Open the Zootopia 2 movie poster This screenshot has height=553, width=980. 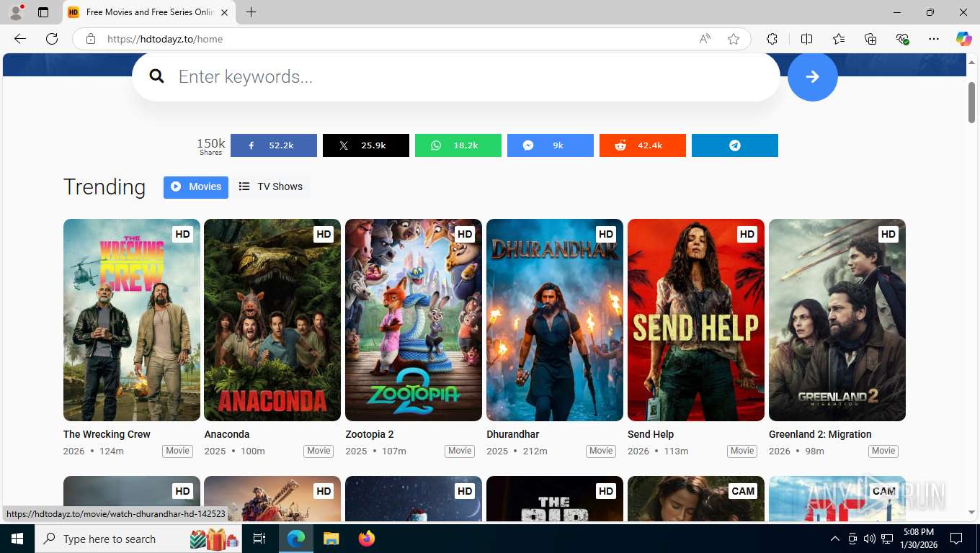pos(414,320)
